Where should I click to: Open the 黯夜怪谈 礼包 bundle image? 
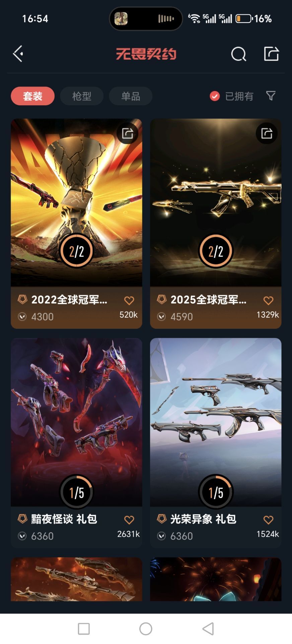coord(76,422)
